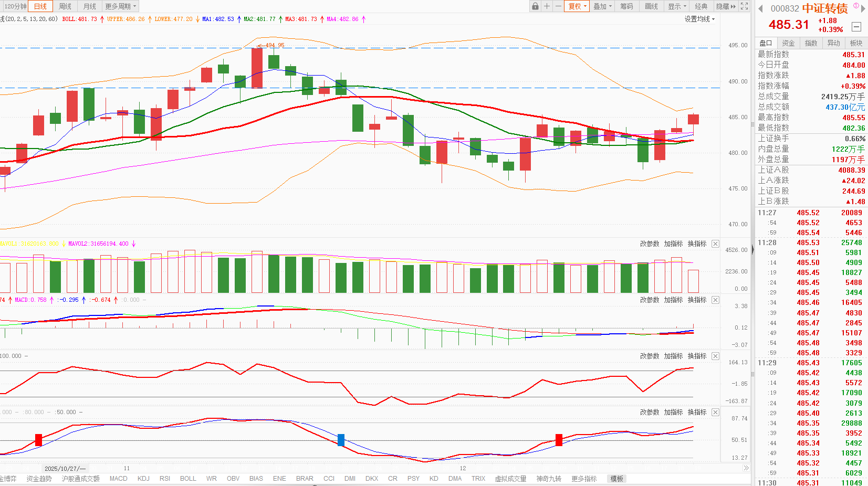
Task: Click 改参数 in the KD panel
Action: pyautogui.click(x=650, y=413)
